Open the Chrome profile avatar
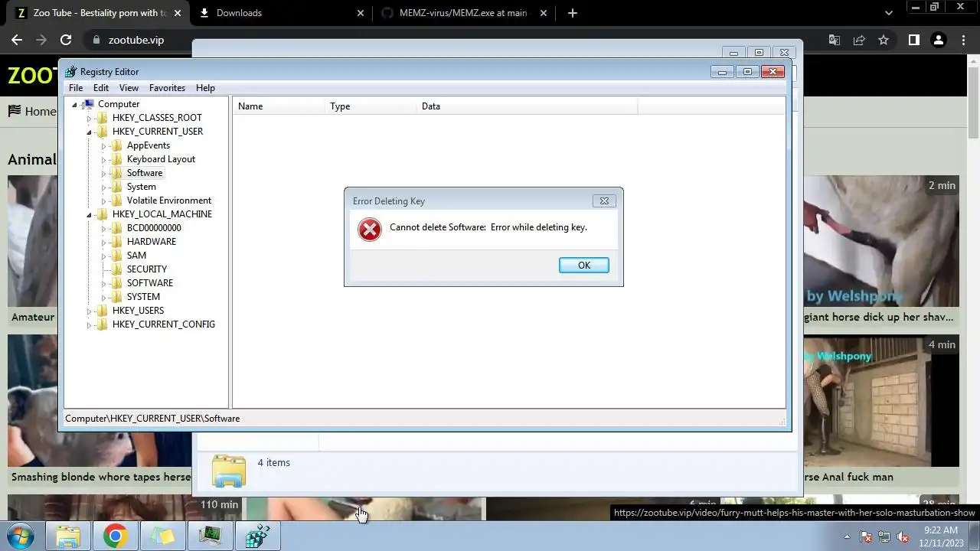 (x=939, y=40)
